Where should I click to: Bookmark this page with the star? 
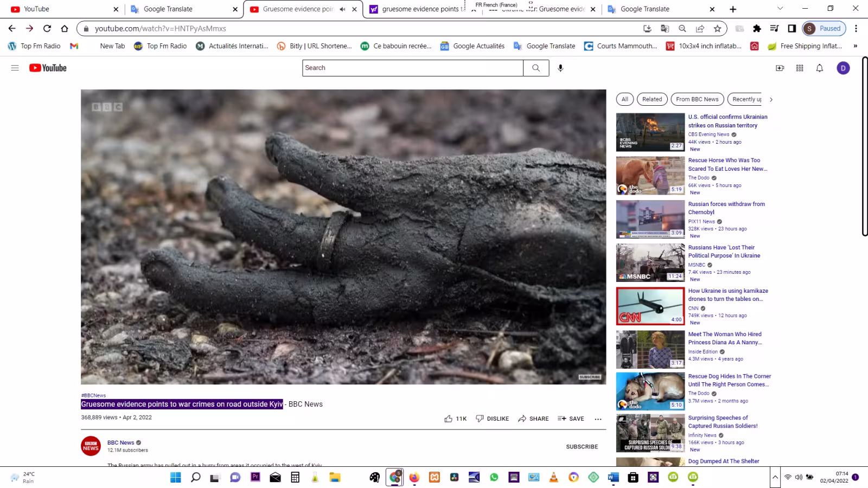click(717, 28)
